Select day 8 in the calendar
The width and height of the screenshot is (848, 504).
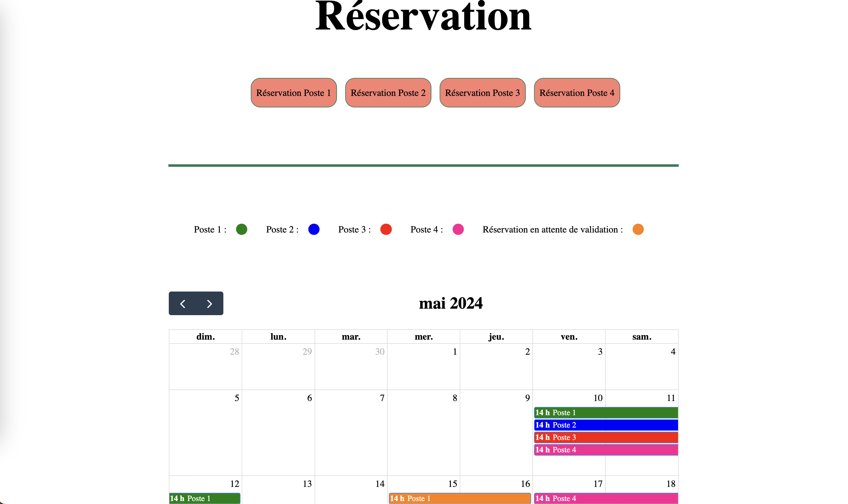point(454,398)
